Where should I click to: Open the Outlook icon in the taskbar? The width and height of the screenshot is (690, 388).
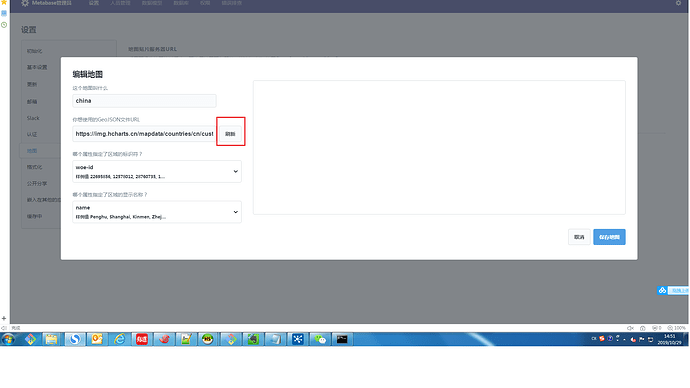pyautogui.click(x=97, y=339)
